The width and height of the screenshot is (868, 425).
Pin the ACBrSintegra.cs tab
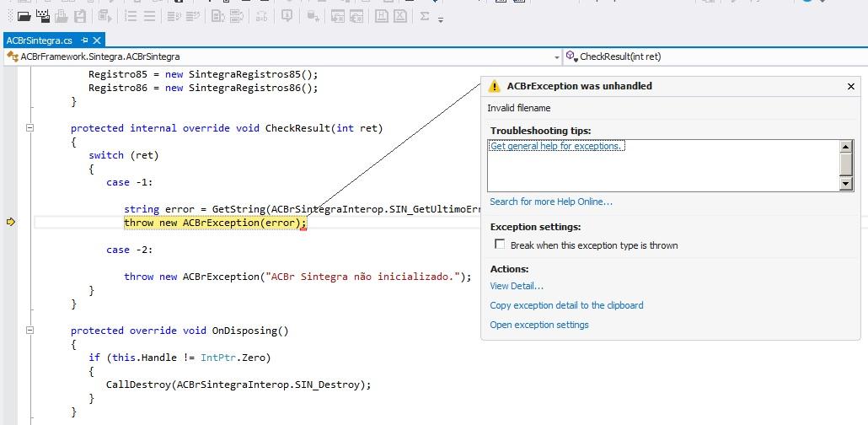[x=84, y=40]
